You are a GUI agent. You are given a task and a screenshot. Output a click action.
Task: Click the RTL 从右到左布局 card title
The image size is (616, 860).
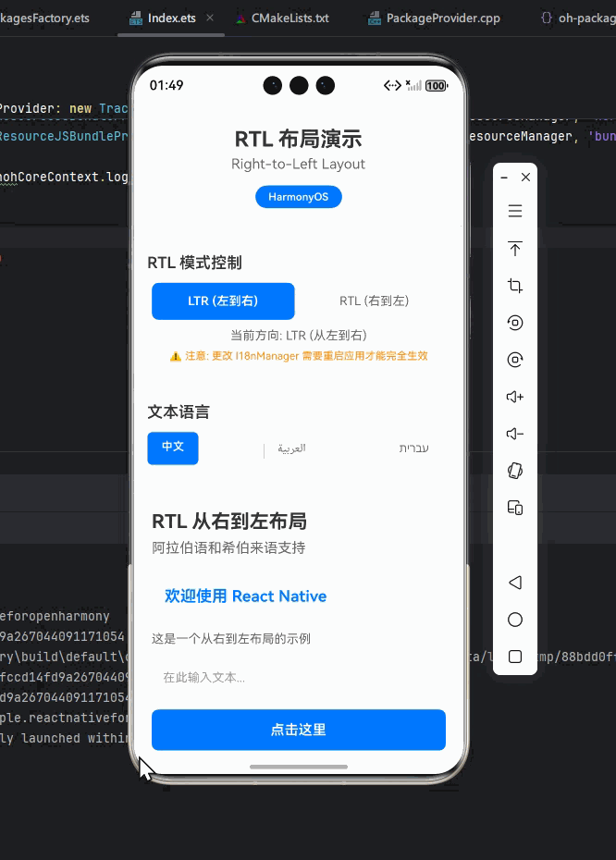(x=229, y=521)
